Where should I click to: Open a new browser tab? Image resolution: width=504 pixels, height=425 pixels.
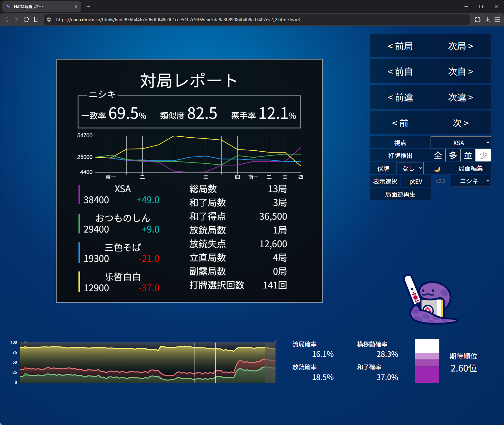click(88, 7)
